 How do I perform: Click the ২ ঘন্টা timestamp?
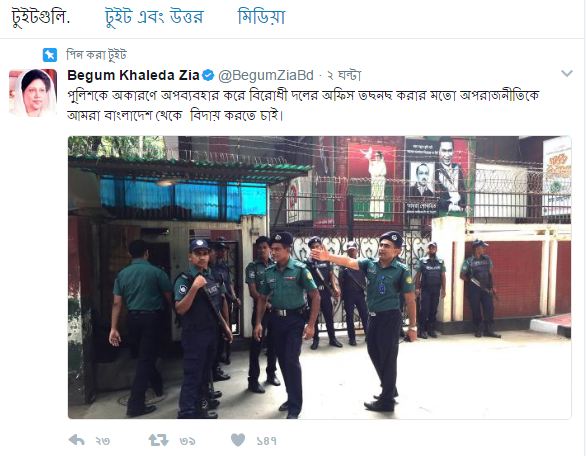click(x=344, y=75)
